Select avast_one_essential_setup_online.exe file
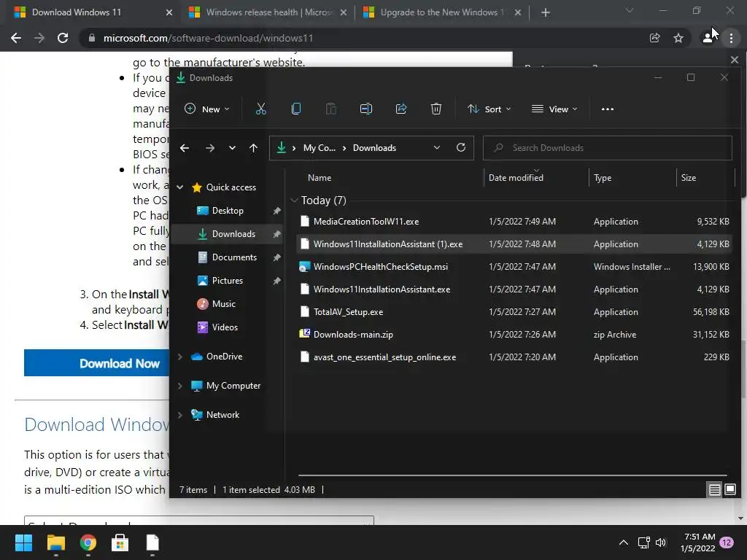 click(x=514, y=357)
